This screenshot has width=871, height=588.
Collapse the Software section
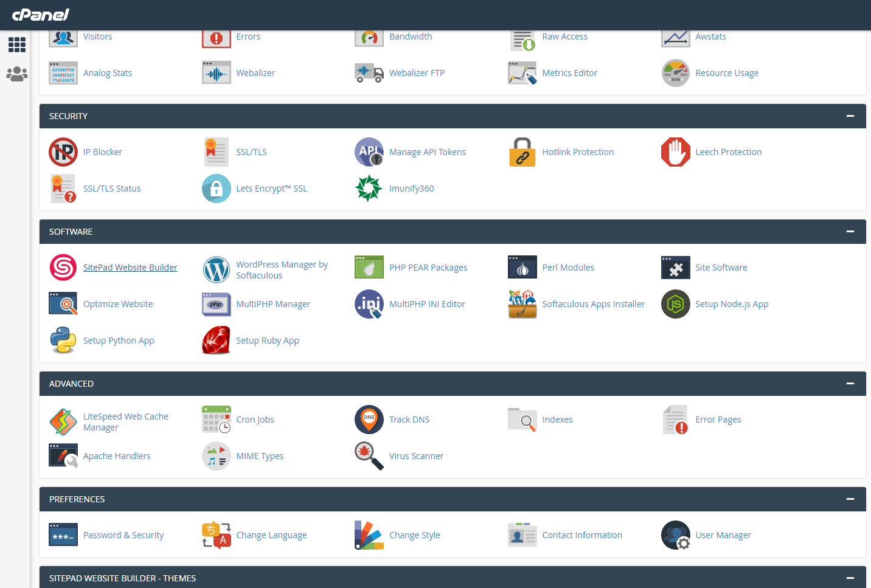[850, 232]
